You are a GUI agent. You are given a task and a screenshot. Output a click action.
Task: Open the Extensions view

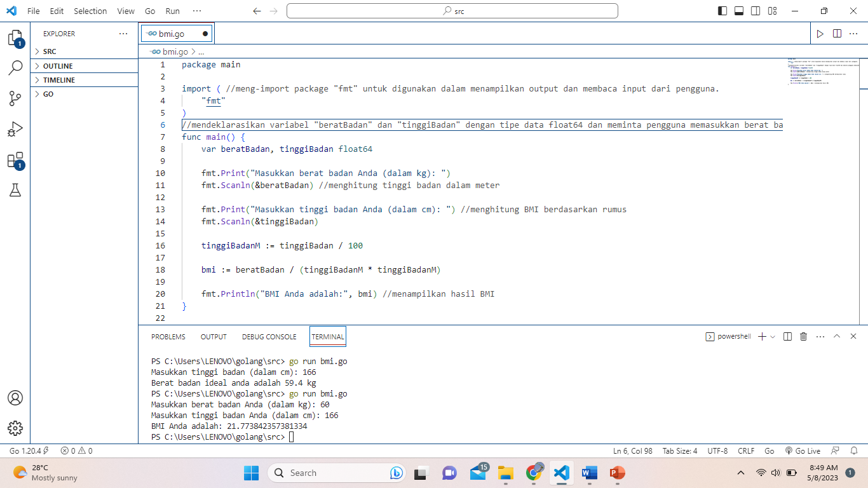point(15,160)
